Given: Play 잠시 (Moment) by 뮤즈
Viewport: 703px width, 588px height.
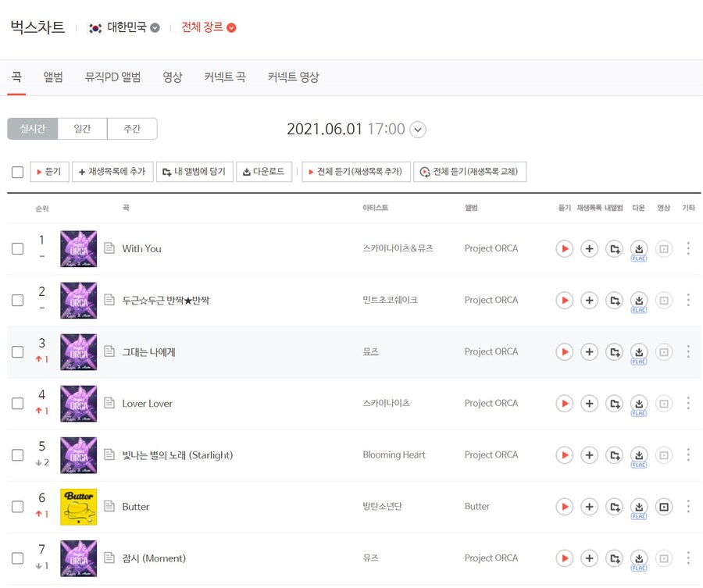Looking at the screenshot, I should [564, 558].
